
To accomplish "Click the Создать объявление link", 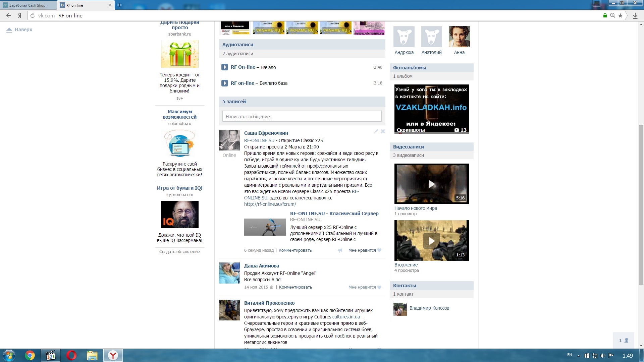I will 179,252.
